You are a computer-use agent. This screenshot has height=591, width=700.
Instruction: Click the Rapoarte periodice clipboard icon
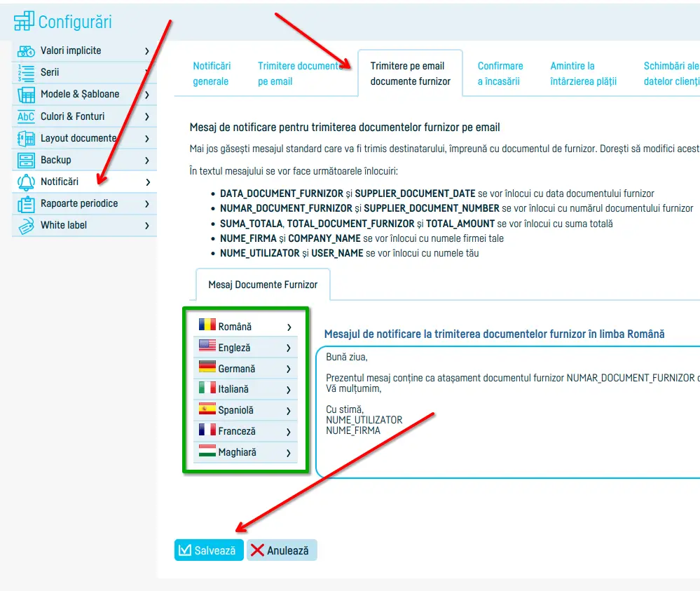coord(26,204)
